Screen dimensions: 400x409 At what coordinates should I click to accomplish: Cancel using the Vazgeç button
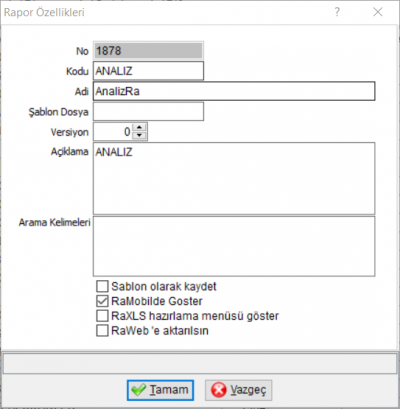238,390
